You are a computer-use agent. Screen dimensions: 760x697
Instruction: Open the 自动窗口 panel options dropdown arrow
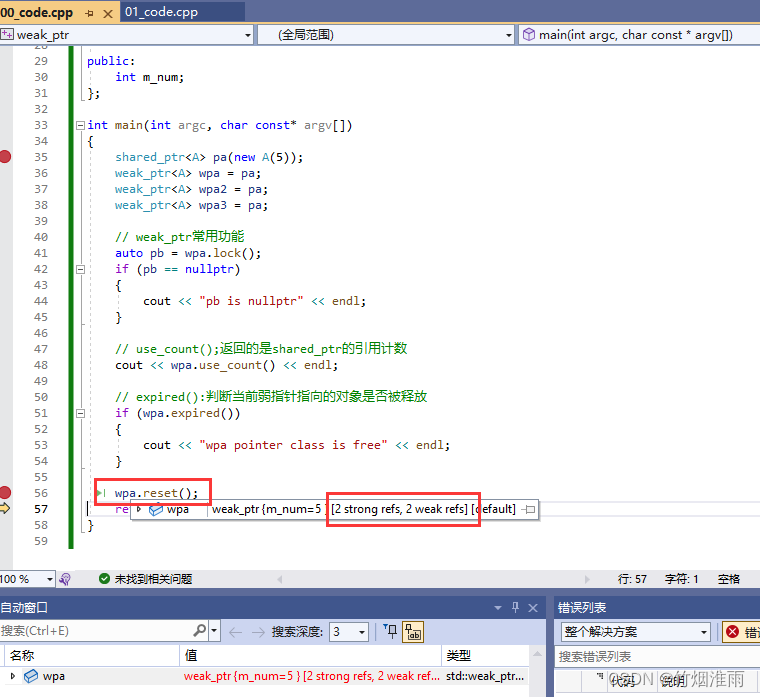click(498, 608)
